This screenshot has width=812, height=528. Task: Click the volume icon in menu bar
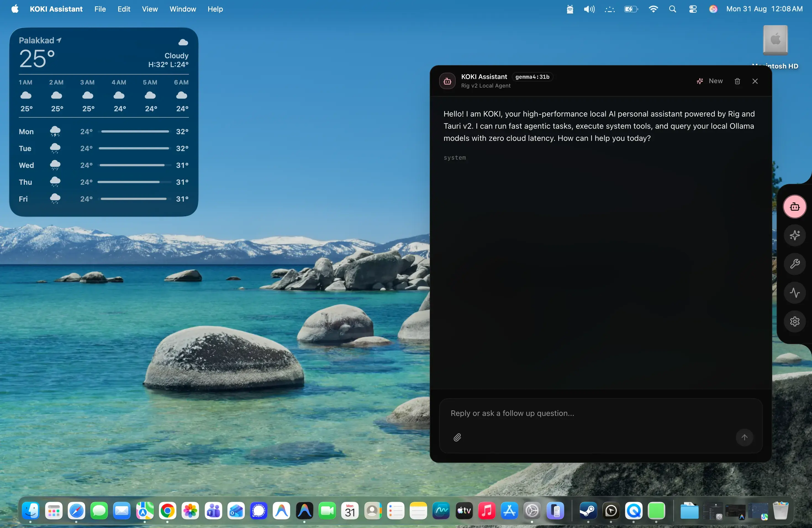(x=589, y=9)
